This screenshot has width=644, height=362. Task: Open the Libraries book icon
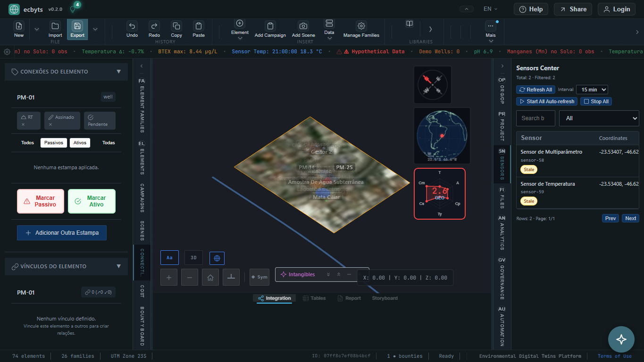click(x=410, y=24)
